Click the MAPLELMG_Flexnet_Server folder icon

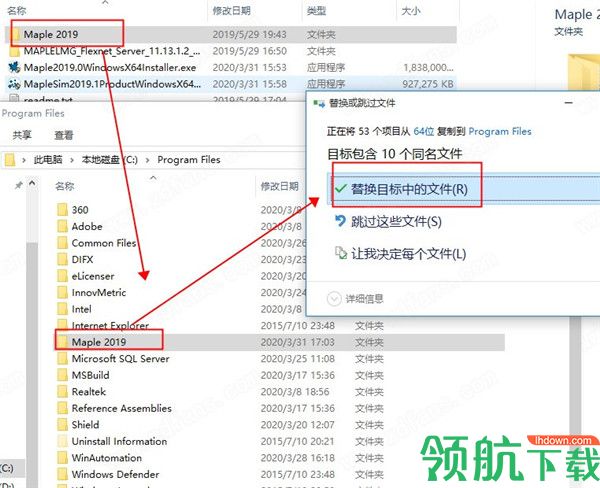point(14,51)
